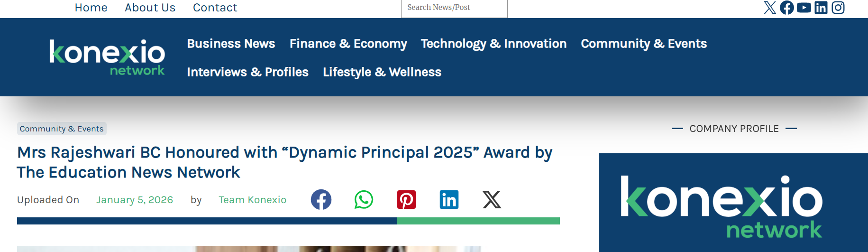Open the About Us page
Image resolution: width=868 pixels, height=252 pixels.
(x=150, y=8)
